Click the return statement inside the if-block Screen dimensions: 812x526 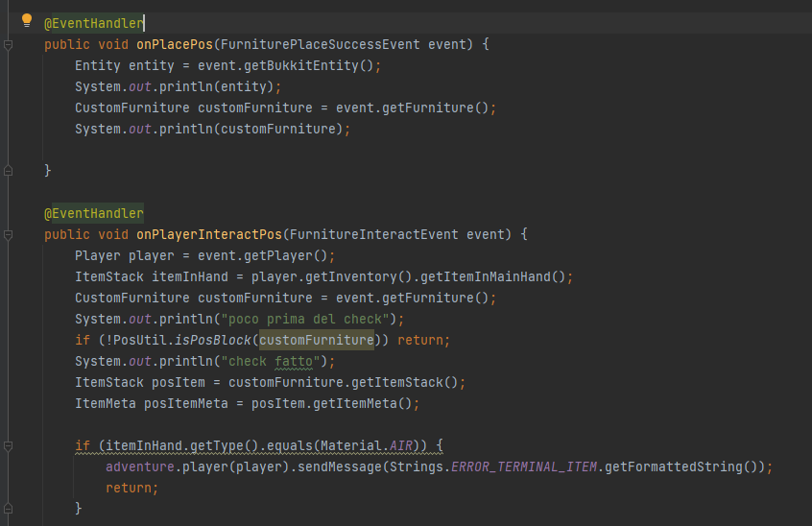coord(132,489)
